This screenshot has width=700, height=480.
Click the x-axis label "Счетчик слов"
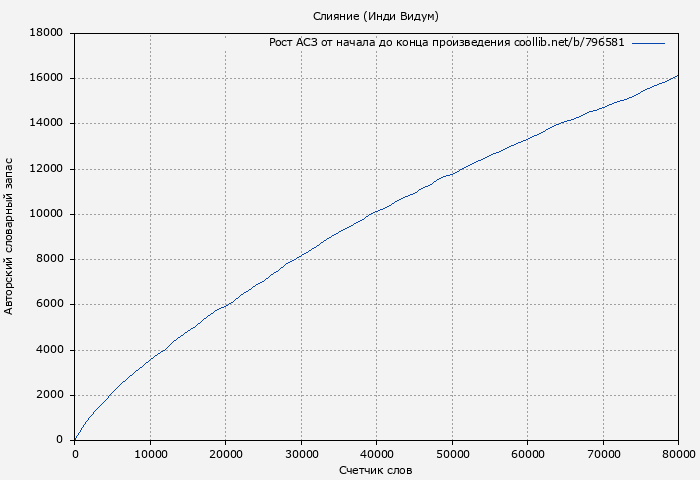[376, 470]
